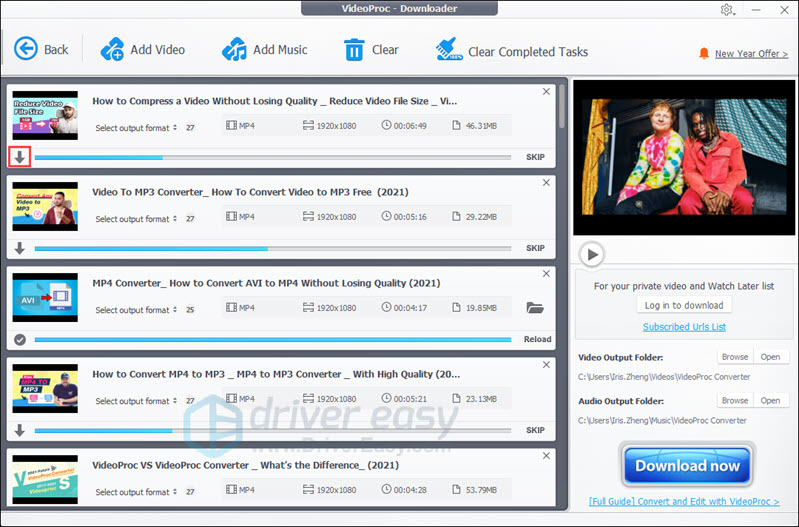Click the VideoProc - Downloader title
The image size is (799, 527).
[399, 8]
